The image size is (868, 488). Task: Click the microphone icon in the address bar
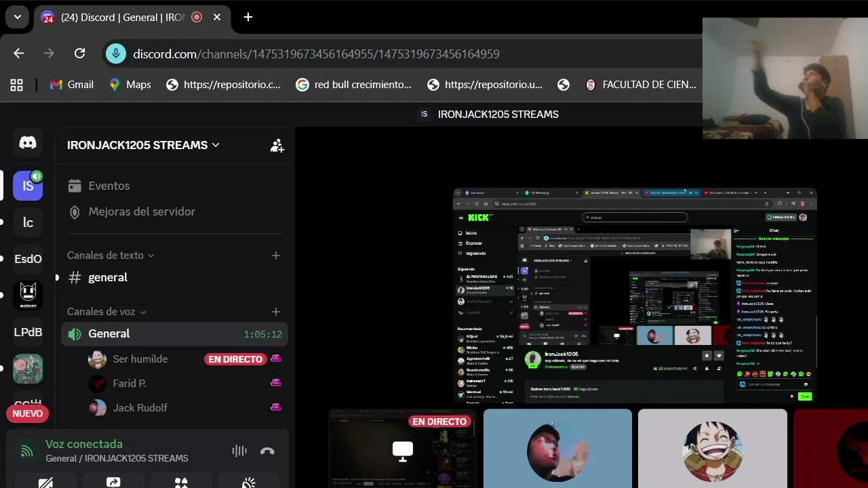coord(116,54)
